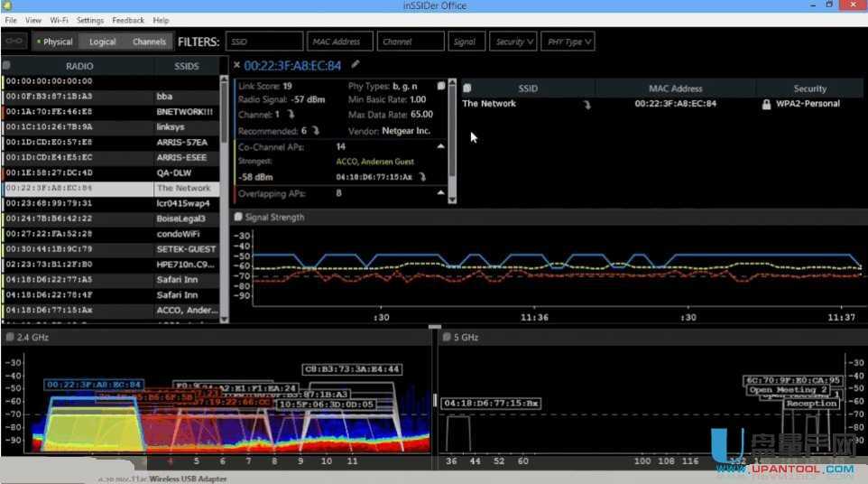Close the 00:22:3F:A8:EC:84 details with the X
868x484 pixels.
tap(236, 65)
